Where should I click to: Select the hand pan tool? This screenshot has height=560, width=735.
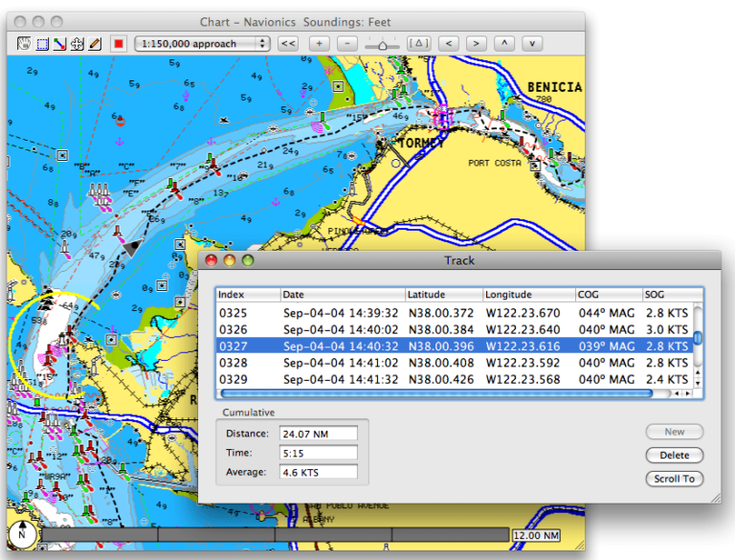(26, 43)
